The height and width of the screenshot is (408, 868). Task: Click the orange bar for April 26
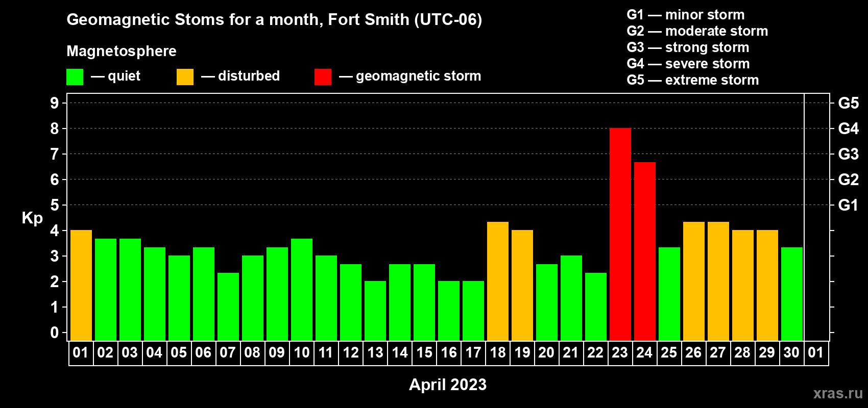click(694, 282)
